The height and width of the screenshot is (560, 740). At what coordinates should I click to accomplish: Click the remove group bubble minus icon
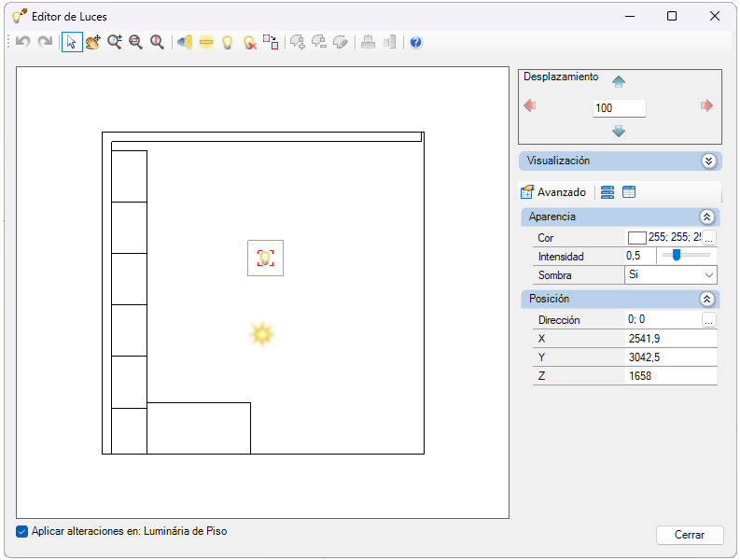tap(319, 42)
